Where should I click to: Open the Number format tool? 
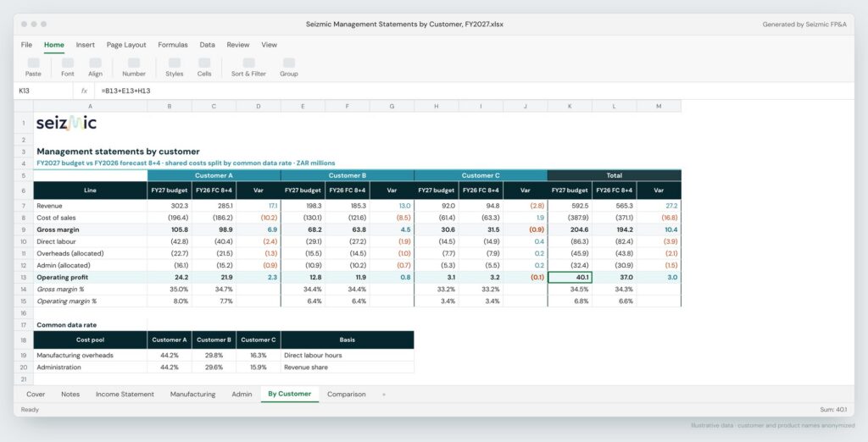click(x=134, y=68)
